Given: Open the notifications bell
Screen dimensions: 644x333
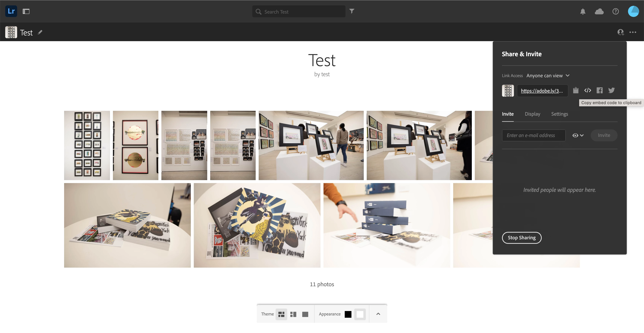Looking at the screenshot, I should click(583, 12).
